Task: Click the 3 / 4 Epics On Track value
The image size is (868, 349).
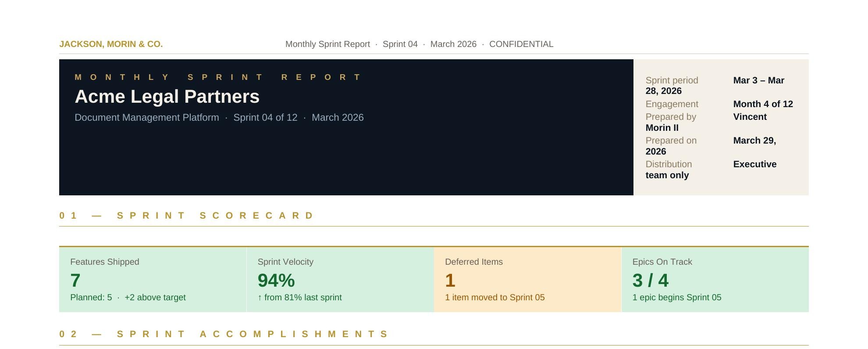Action: (x=650, y=281)
